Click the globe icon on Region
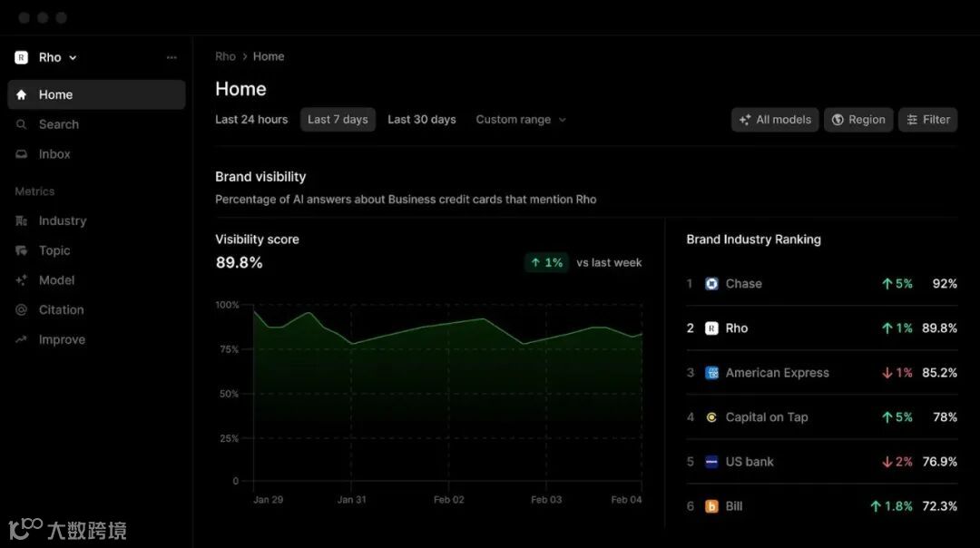Viewport: 980px width, 548px height. click(838, 120)
